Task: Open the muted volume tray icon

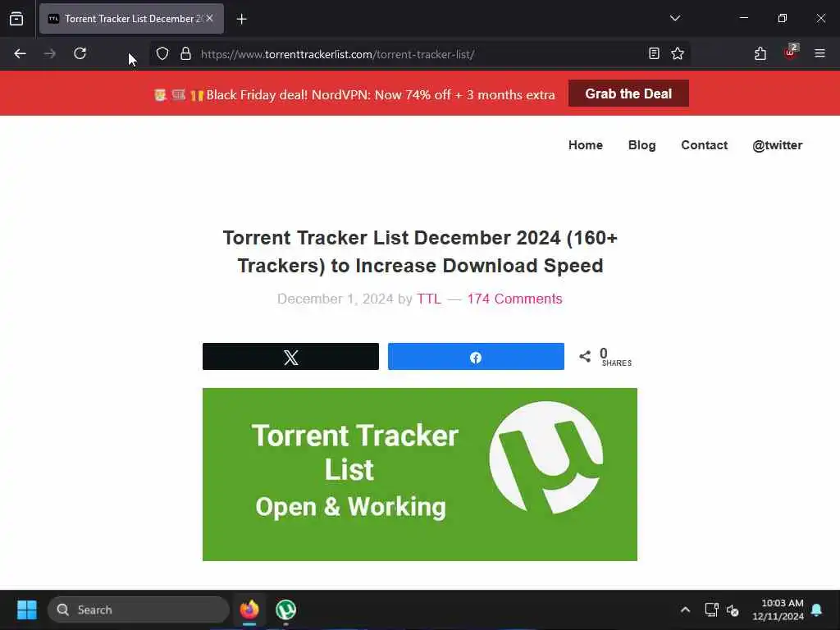Action: pos(733,609)
